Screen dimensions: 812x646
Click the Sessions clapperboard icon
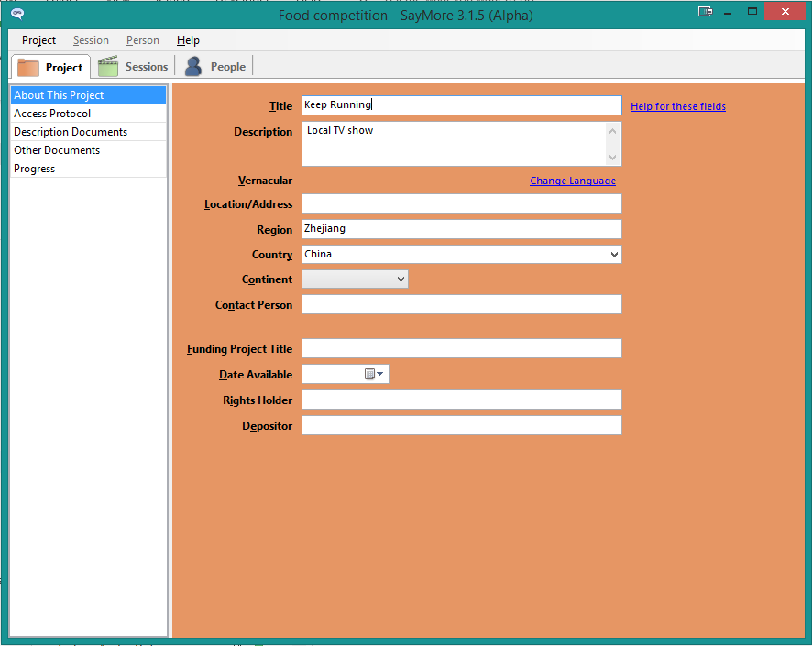pos(108,66)
